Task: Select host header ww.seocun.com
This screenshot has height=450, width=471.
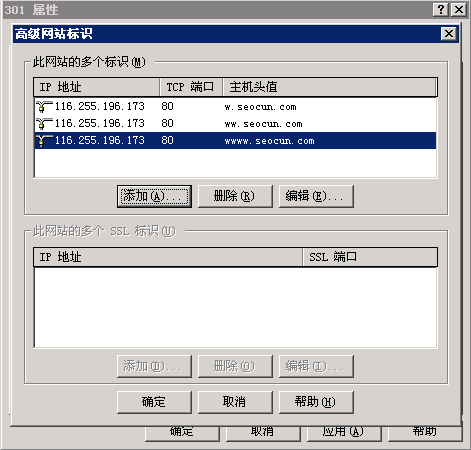Action: click(x=263, y=124)
